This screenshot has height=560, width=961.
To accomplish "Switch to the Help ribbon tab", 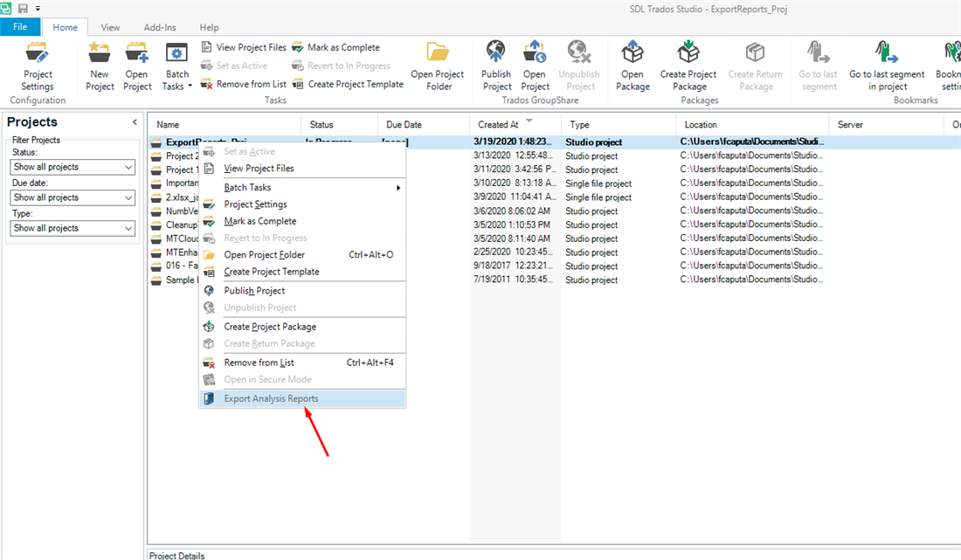I will click(x=209, y=28).
